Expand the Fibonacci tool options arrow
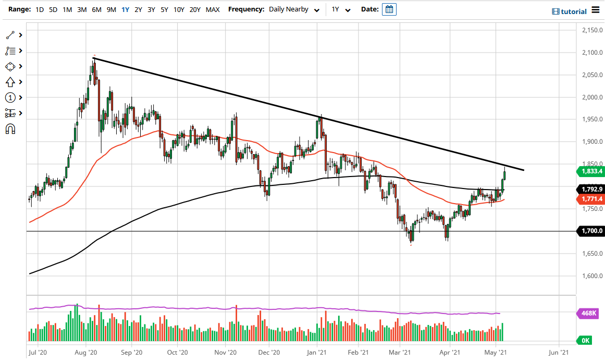The height and width of the screenshot is (364, 605). click(x=20, y=51)
